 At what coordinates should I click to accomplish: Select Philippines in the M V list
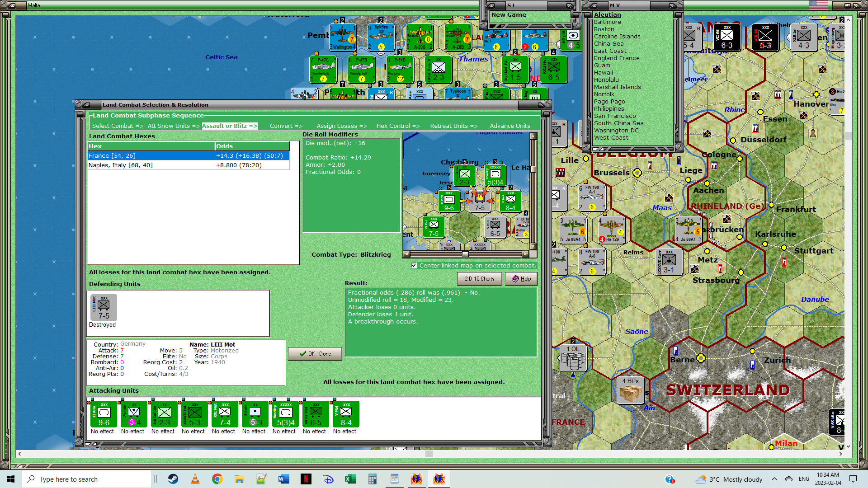tap(609, 109)
